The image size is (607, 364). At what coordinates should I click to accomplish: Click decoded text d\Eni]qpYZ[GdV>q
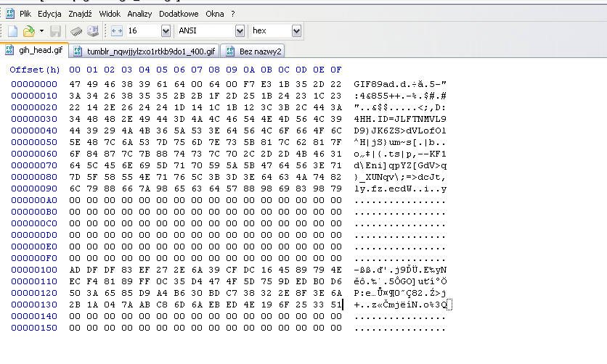click(400, 165)
